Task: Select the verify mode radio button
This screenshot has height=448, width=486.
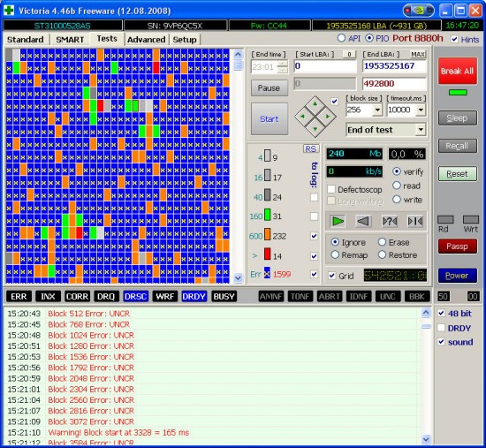Action: [397, 171]
